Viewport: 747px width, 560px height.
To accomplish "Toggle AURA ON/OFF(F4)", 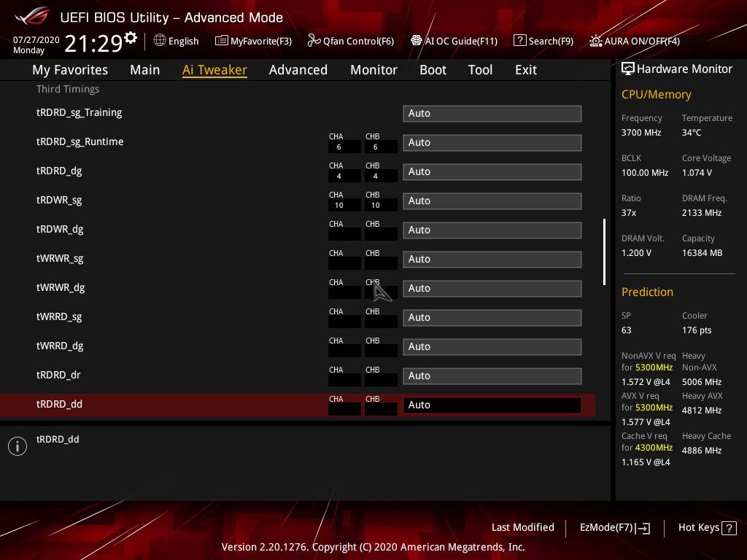I will point(635,41).
